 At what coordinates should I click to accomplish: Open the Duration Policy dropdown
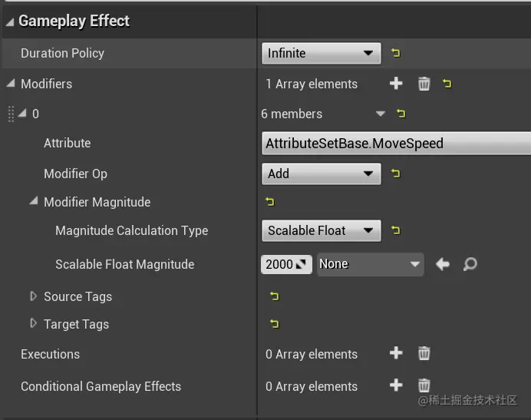click(x=321, y=53)
